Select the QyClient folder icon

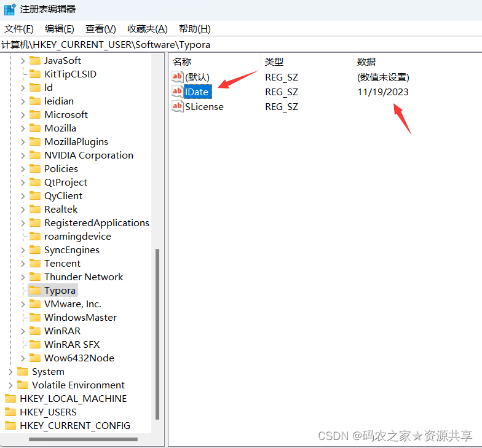coord(35,195)
